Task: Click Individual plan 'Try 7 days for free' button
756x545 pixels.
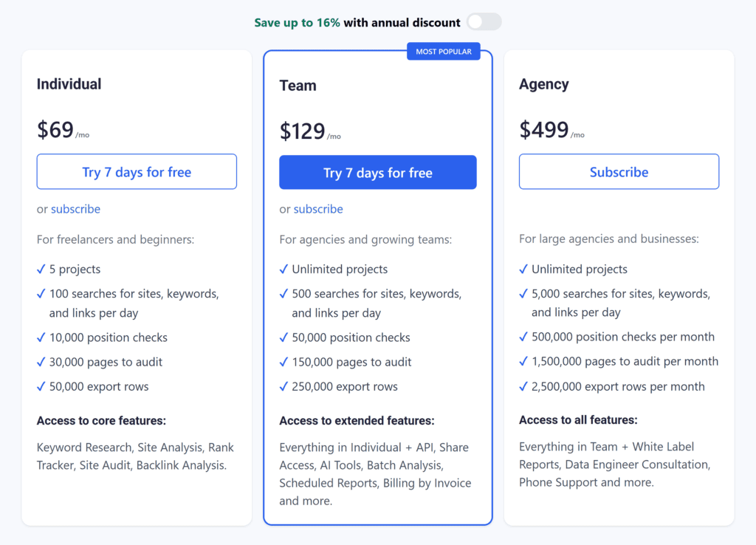Action: coord(137,172)
